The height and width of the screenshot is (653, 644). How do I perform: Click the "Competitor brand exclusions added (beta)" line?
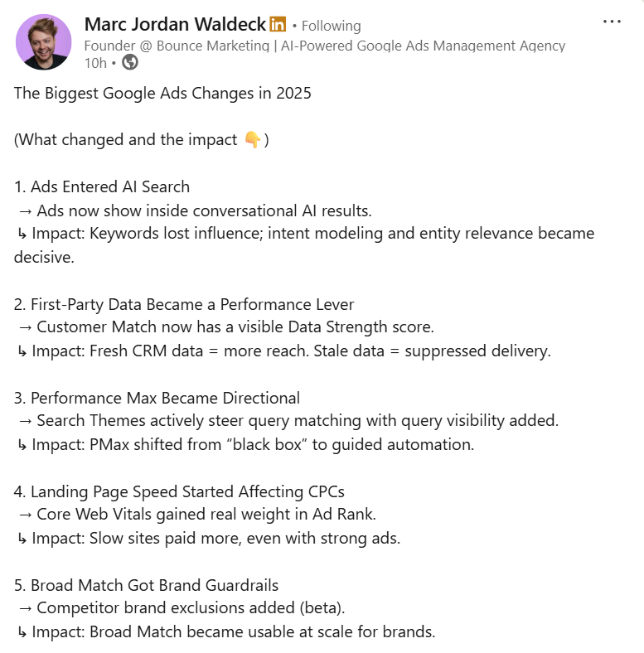click(x=190, y=608)
